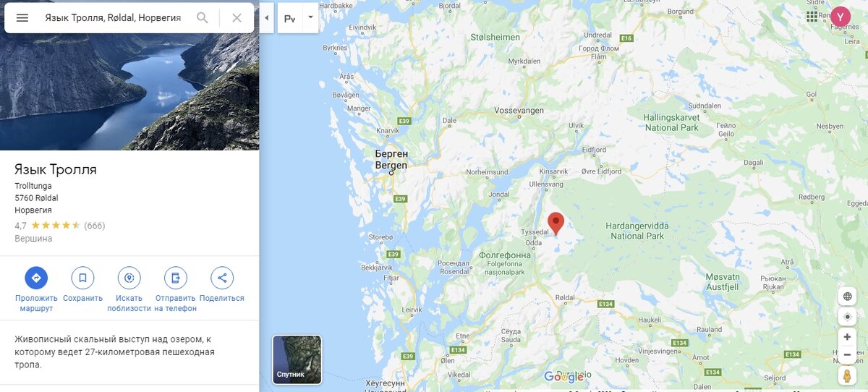Zoom in with the plus button
The image size is (868, 392).
click(847, 337)
